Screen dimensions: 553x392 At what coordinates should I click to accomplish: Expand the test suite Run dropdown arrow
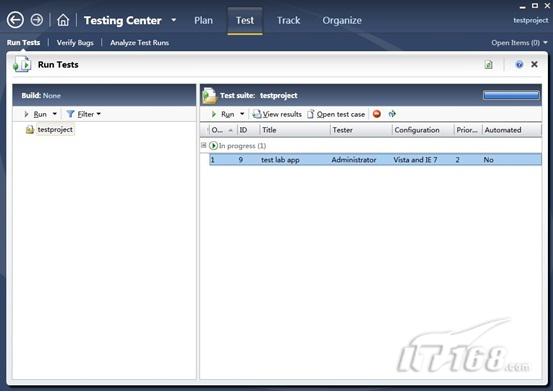point(242,114)
